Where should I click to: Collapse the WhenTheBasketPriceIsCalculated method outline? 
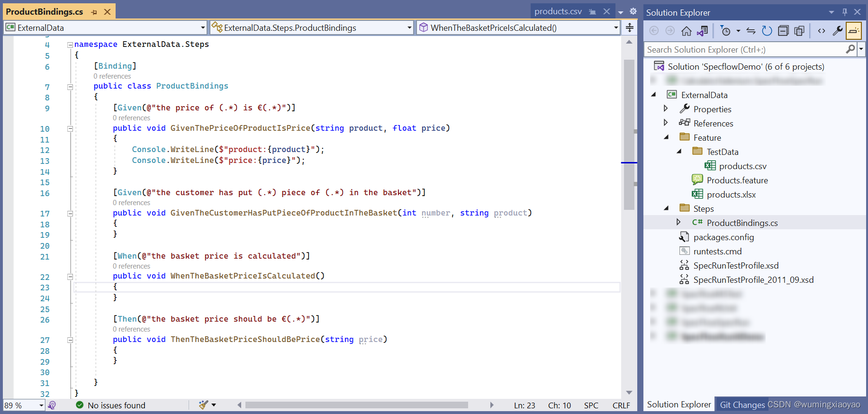[70, 277]
